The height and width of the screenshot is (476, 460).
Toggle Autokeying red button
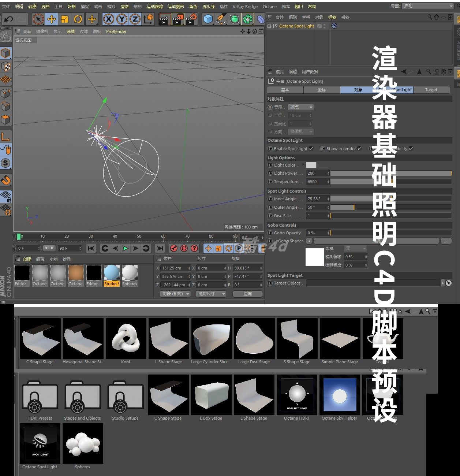(x=184, y=248)
